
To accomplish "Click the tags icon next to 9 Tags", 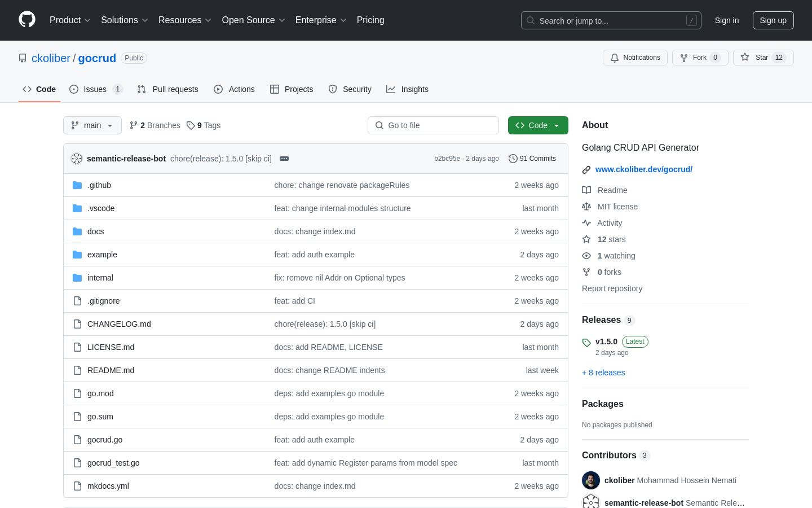I will click(191, 125).
